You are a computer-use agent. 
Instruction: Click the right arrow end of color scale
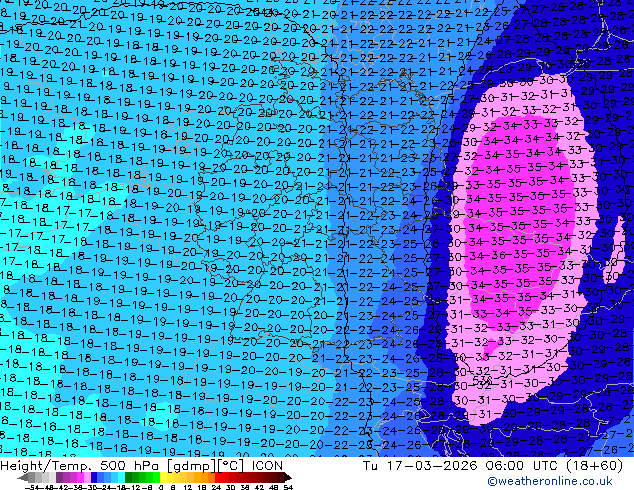[288, 478]
